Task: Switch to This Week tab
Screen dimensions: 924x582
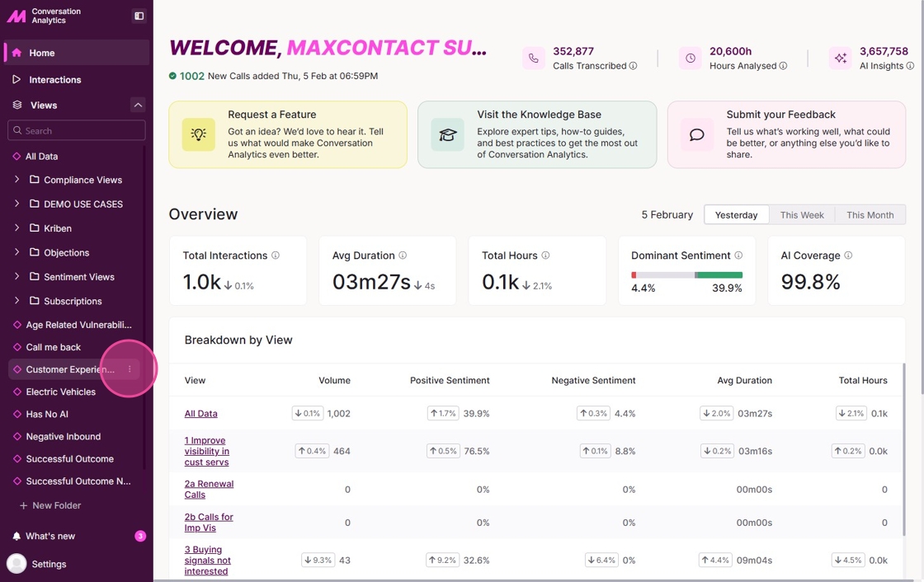Action: [x=801, y=215]
